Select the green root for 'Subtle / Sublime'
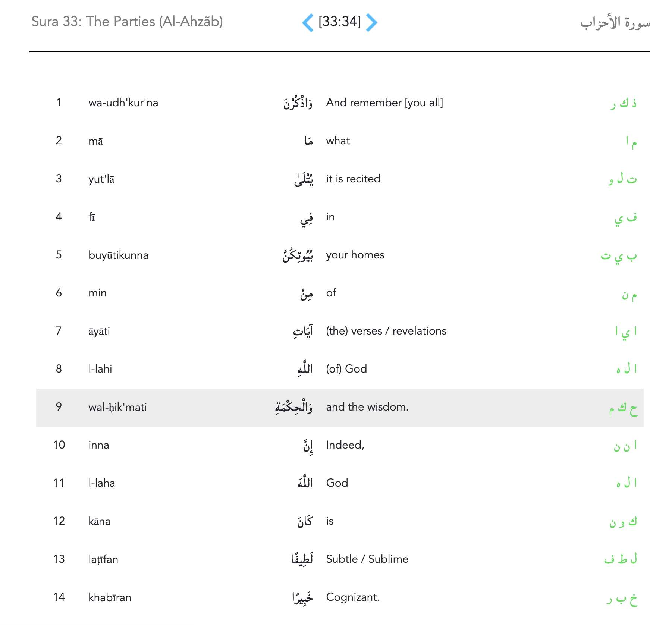Image resolution: width=672 pixels, height=625 pixels. [x=621, y=559]
